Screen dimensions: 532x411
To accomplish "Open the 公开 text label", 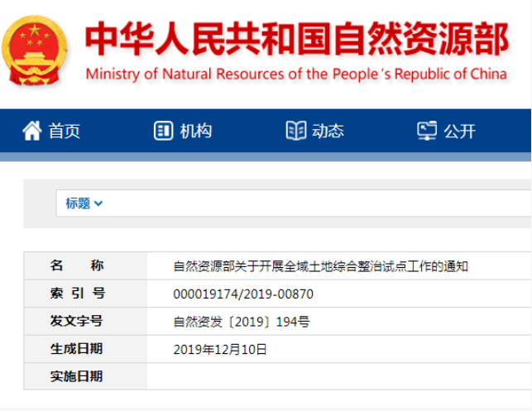I will [x=460, y=131].
